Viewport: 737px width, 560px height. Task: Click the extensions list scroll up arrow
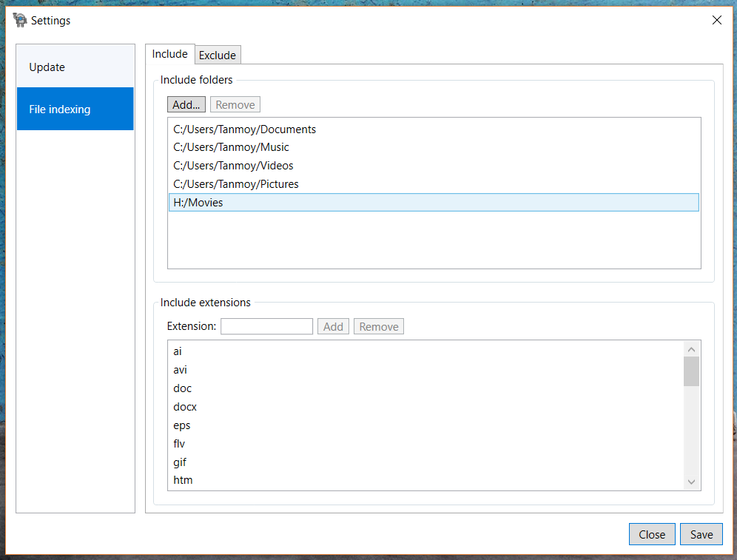pyautogui.click(x=691, y=349)
